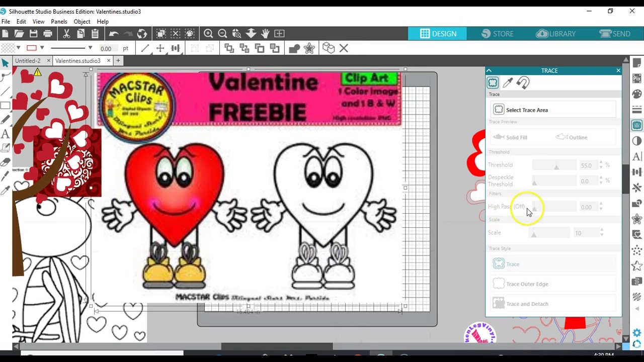644x362 pixels.
Task: Click the Trace button
Action: coord(553,264)
